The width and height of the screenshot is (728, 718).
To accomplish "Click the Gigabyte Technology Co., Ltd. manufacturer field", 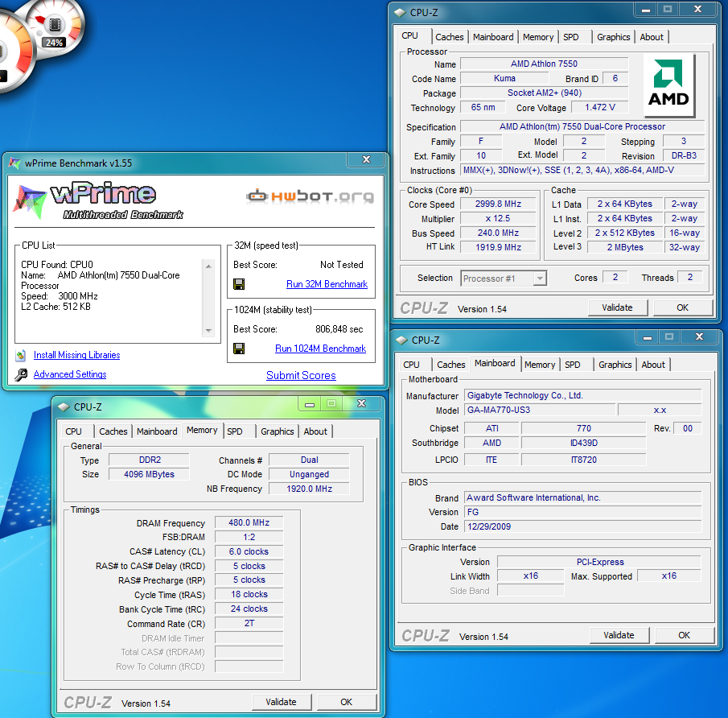I will 582,395.
